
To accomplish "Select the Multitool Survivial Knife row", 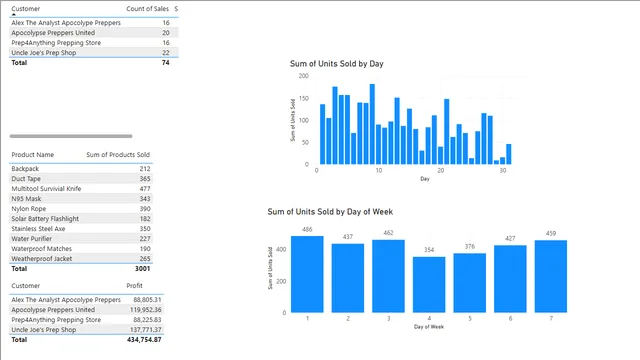I will (x=81, y=189).
